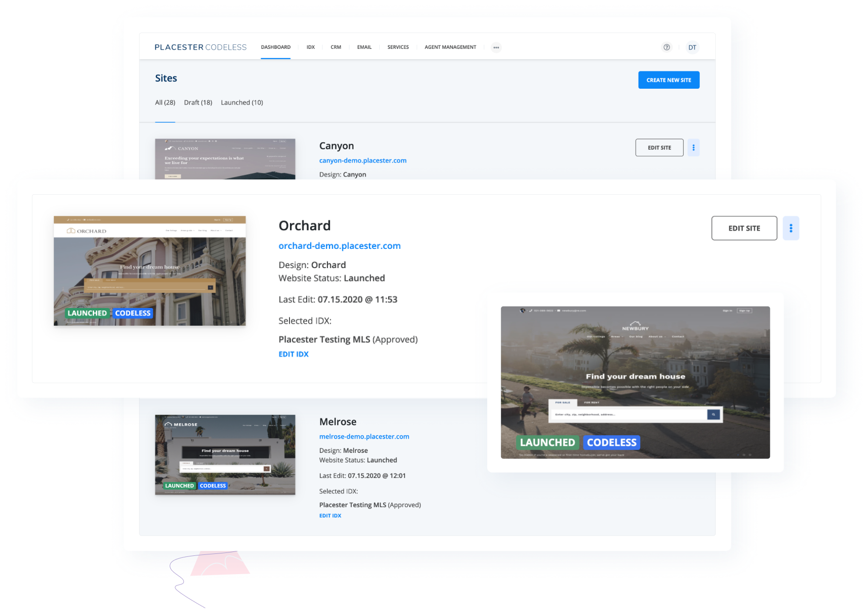
Task: Click Edit IDX under Melrose
Action: click(330, 515)
